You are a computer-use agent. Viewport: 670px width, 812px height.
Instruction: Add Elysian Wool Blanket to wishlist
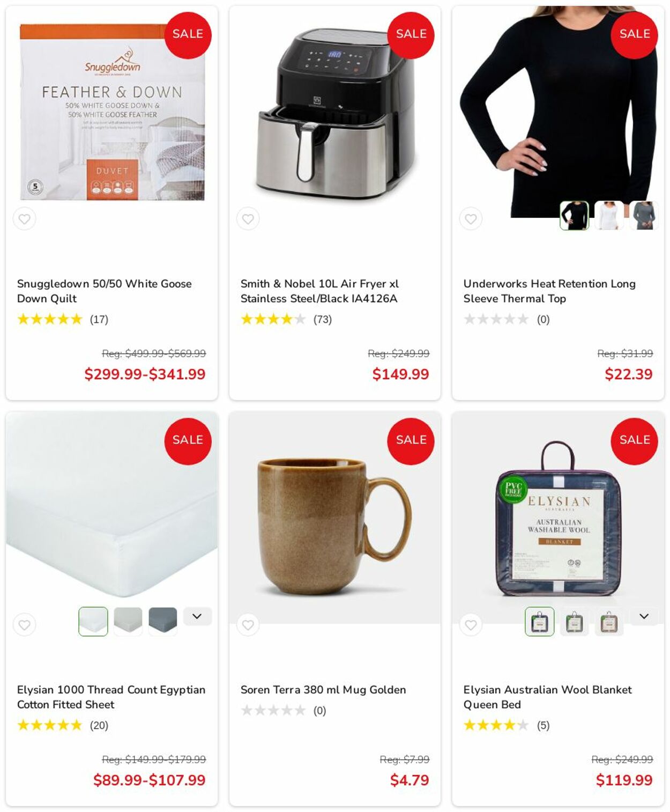(471, 625)
